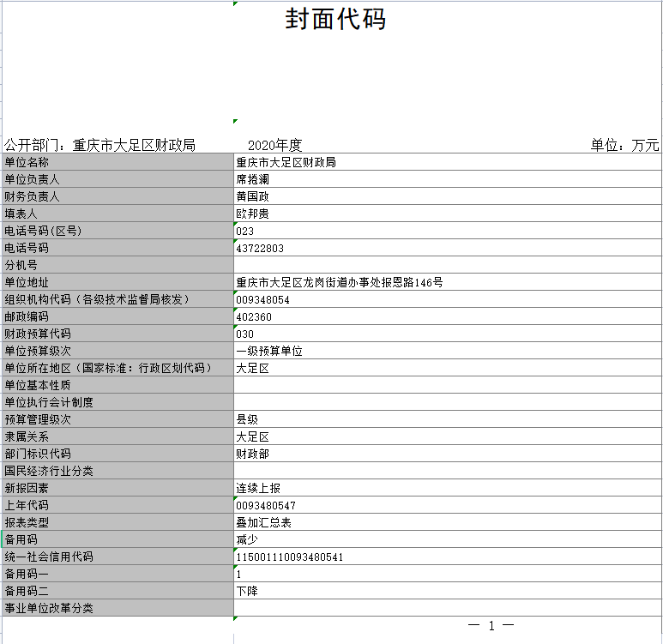
Task: Select the phone number '43722803'
Action: click(x=260, y=248)
